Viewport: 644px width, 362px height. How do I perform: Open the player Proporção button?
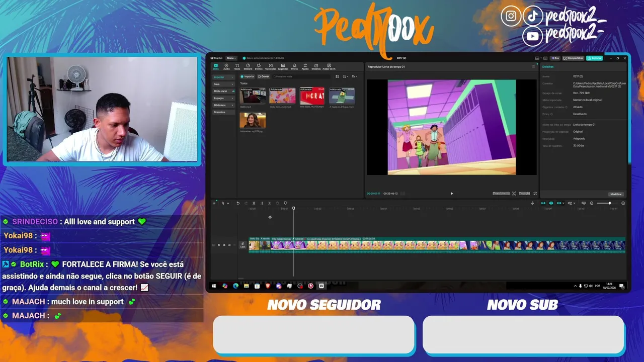click(x=524, y=193)
